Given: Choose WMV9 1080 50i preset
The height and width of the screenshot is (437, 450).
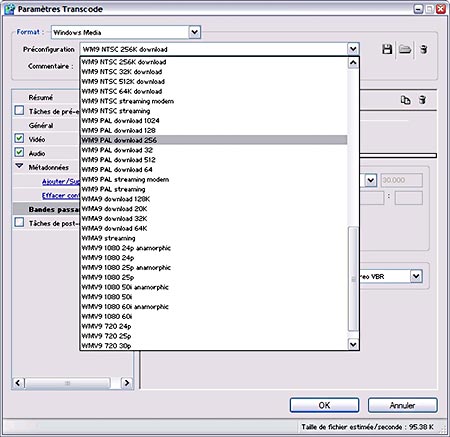Looking at the screenshot, I should click(214, 297).
